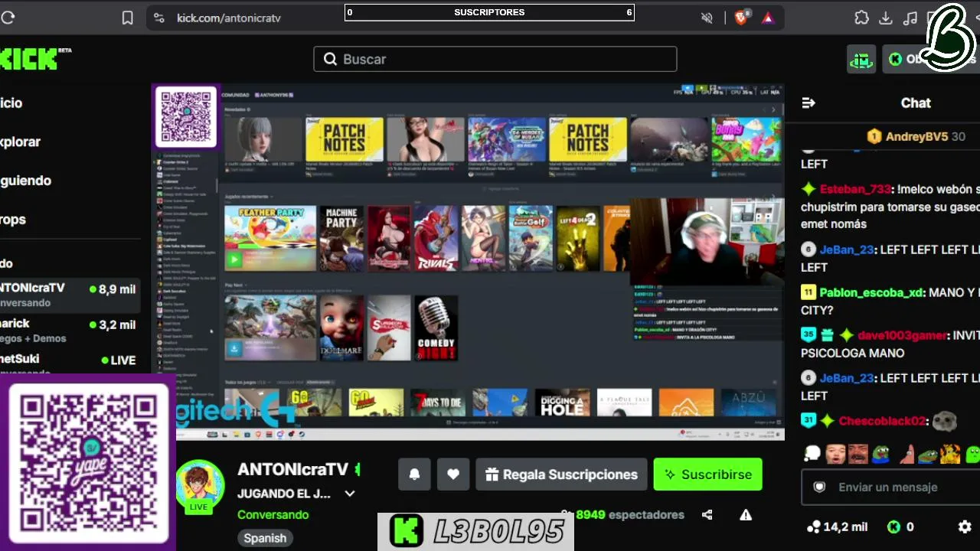This screenshot has width=980, height=551.
Task: Bookmark this page with the bookmark icon
Action: [x=128, y=18]
